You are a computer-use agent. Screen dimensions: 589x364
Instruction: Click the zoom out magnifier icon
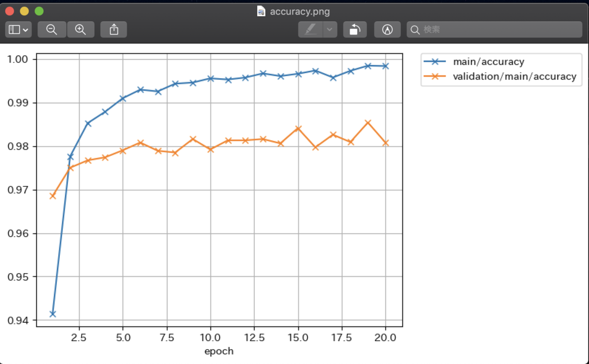click(x=51, y=30)
